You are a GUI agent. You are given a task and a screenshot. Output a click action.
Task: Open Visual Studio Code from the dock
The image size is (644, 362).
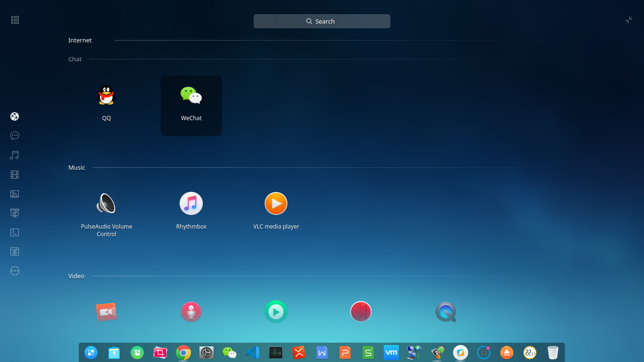pos(253,352)
